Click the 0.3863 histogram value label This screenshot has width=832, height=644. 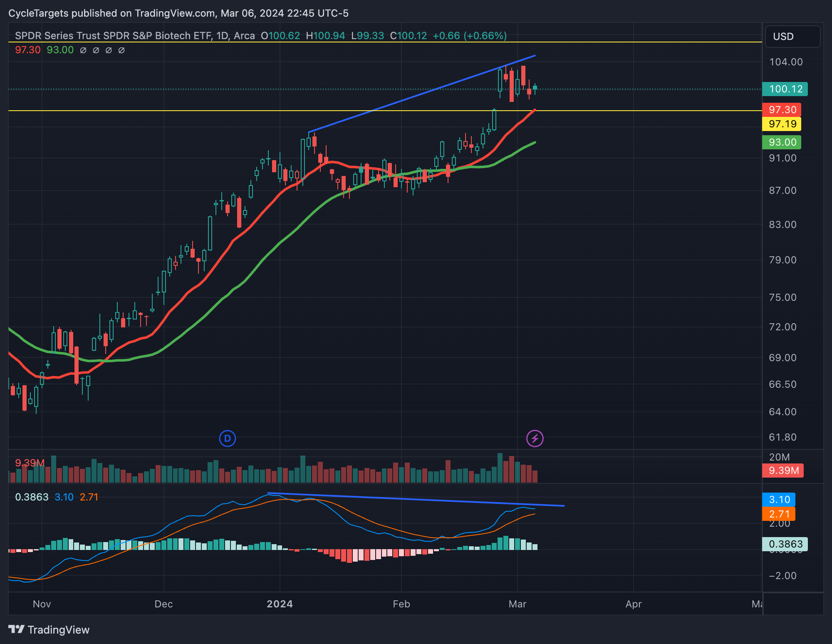pos(785,544)
